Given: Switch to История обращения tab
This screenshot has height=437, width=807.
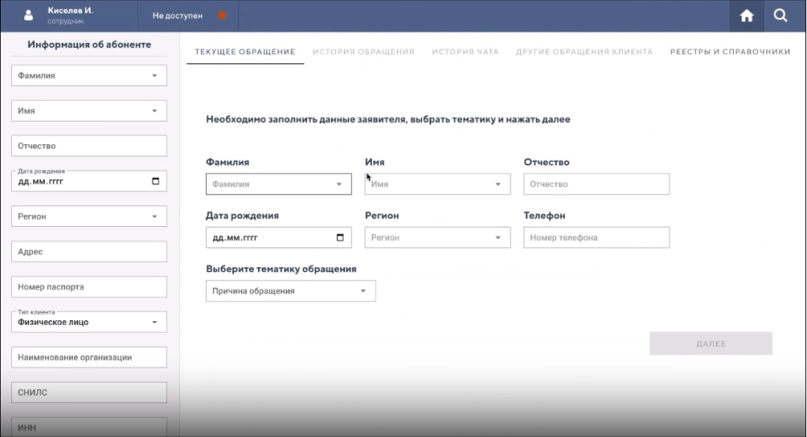Looking at the screenshot, I should tap(363, 52).
